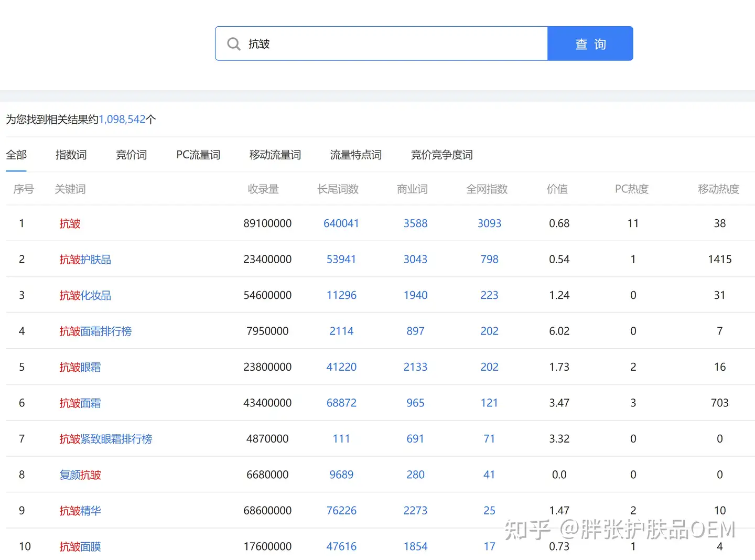Select the 流量特点词 tab
The height and width of the screenshot is (560, 755).
click(356, 155)
